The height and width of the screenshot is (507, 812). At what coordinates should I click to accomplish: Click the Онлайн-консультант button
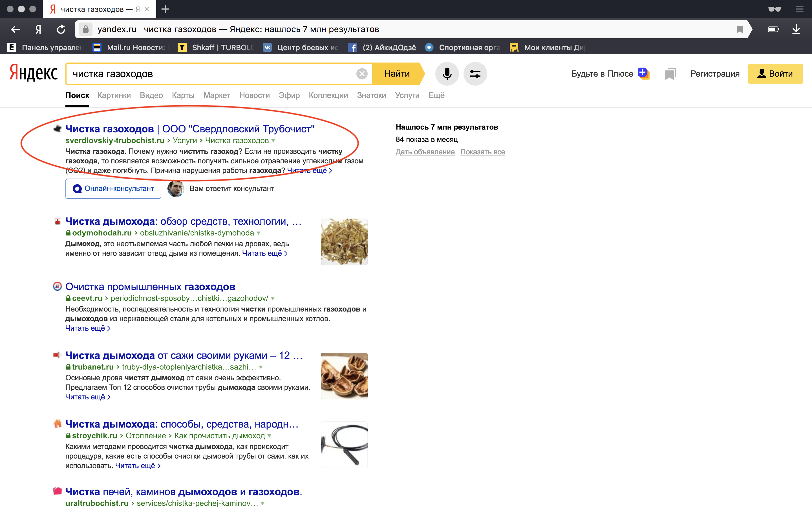coord(113,189)
